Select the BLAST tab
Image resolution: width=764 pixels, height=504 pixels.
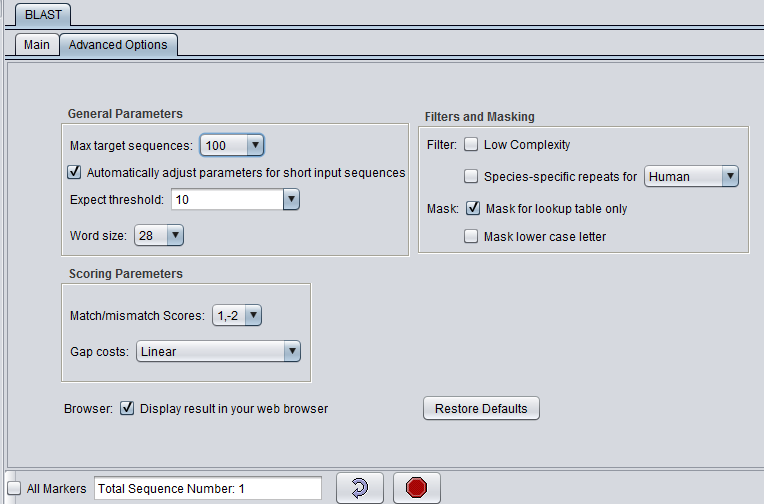coord(40,16)
